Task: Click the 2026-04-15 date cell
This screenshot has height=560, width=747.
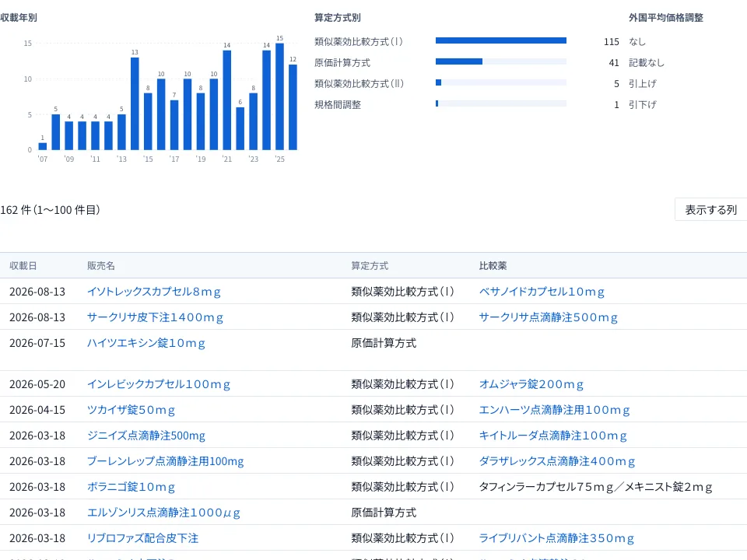Action: point(37,410)
